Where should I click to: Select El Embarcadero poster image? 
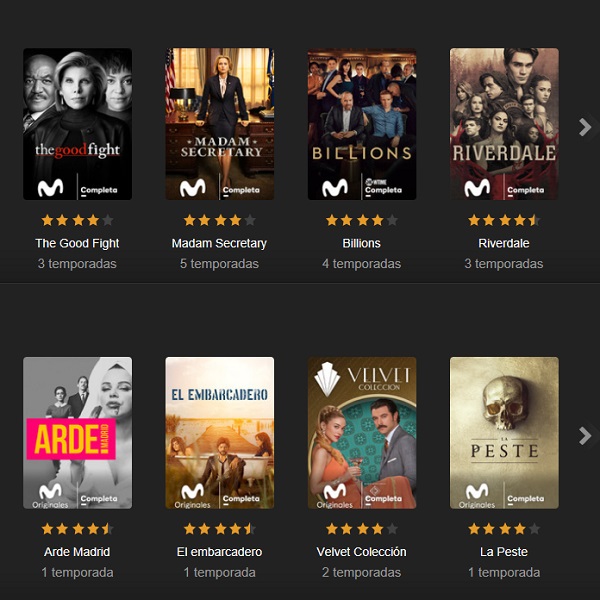point(220,433)
